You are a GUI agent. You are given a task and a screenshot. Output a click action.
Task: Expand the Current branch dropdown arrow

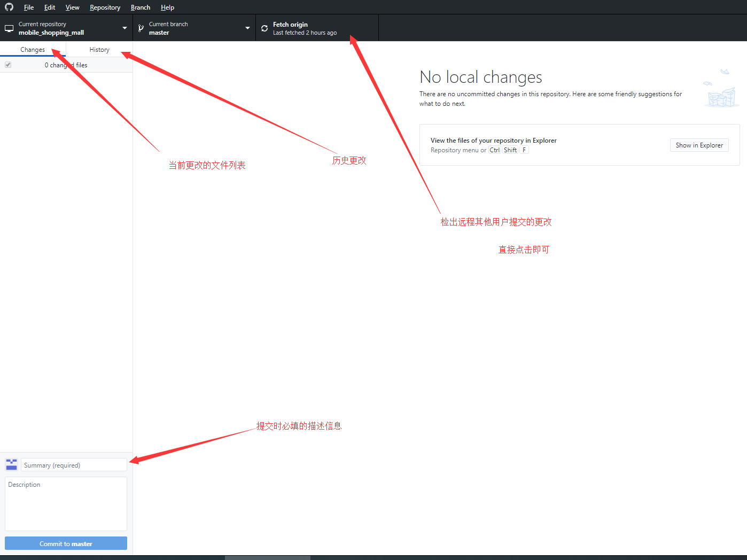[247, 28]
